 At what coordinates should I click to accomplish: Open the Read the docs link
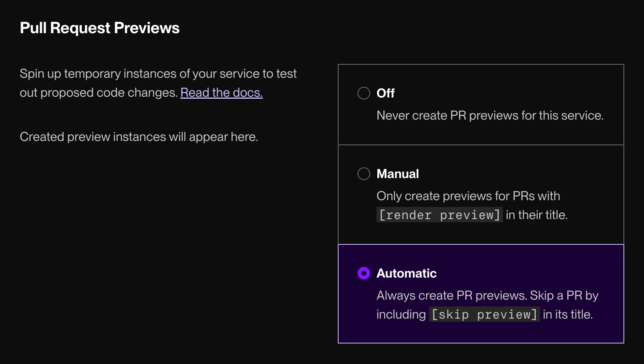pyautogui.click(x=221, y=92)
